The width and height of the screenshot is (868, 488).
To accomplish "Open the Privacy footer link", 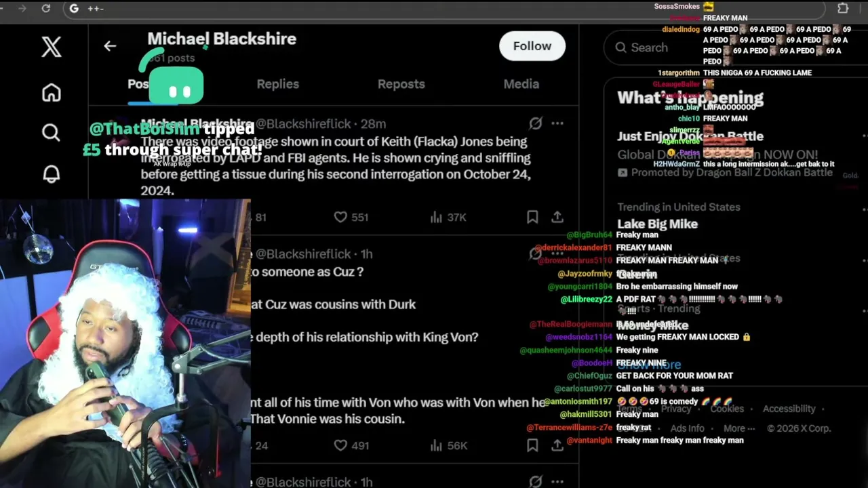I will (x=676, y=409).
